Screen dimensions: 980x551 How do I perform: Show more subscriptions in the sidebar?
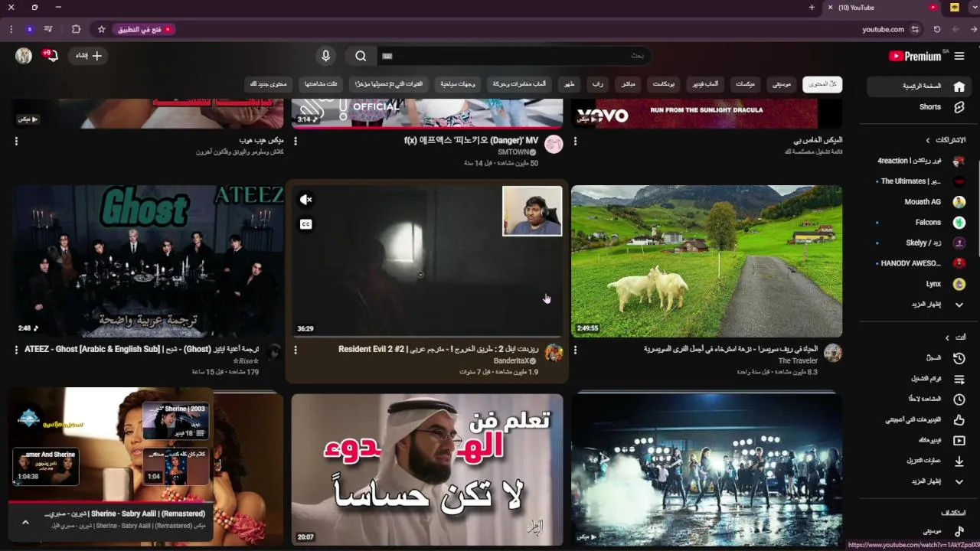pos(917,305)
